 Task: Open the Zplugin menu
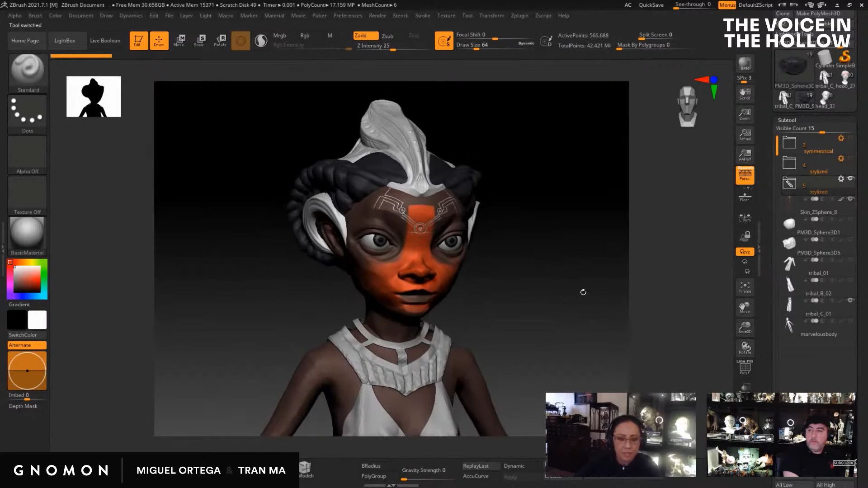point(519,15)
